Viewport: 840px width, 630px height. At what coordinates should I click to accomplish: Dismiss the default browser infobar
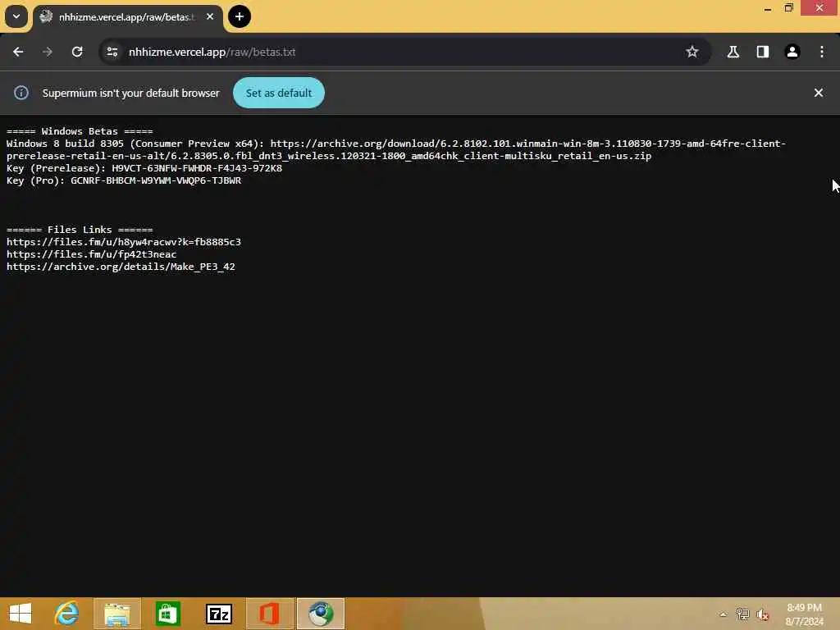tap(819, 93)
